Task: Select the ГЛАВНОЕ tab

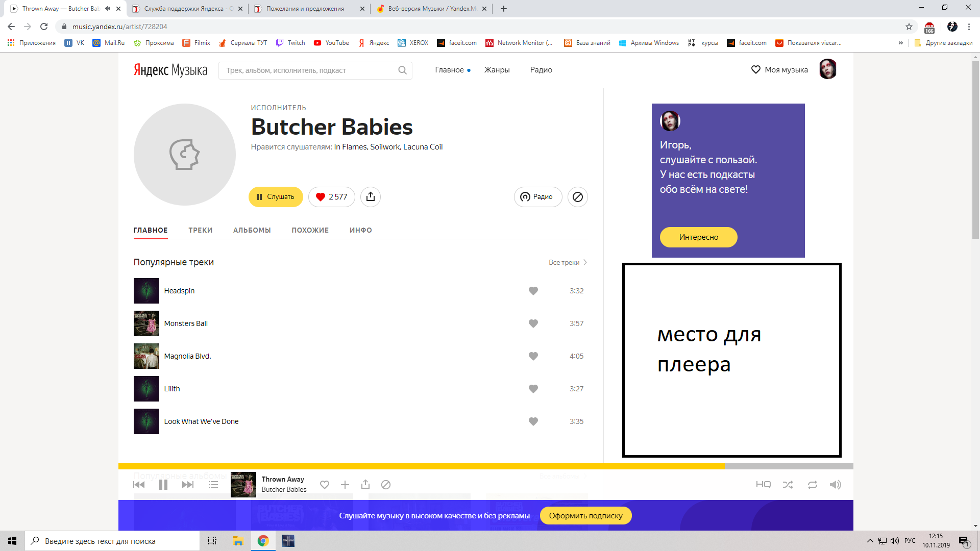Action: point(151,230)
